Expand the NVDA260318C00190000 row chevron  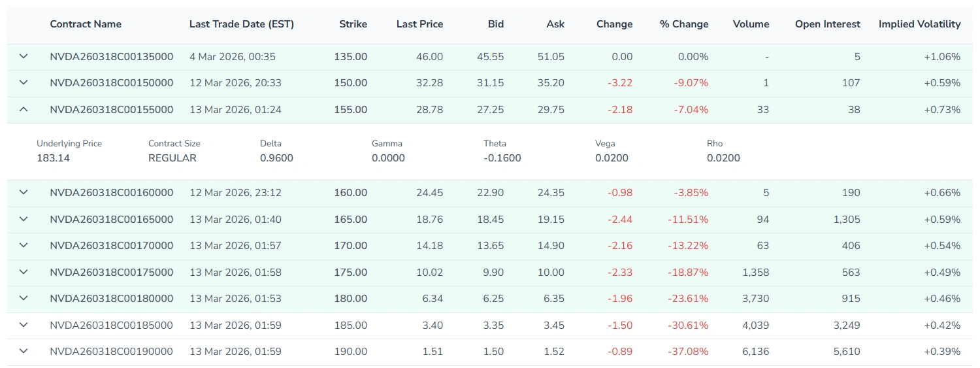tap(24, 352)
